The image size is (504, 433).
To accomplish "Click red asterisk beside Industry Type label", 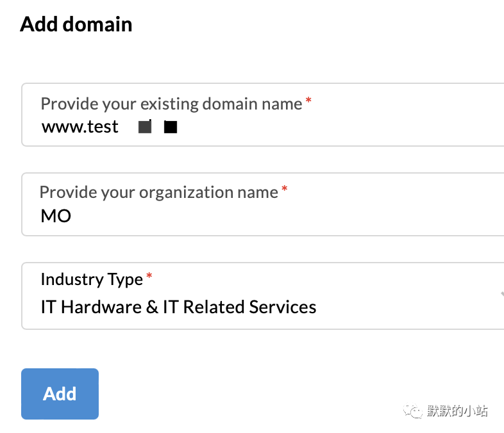I will point(149,275).
